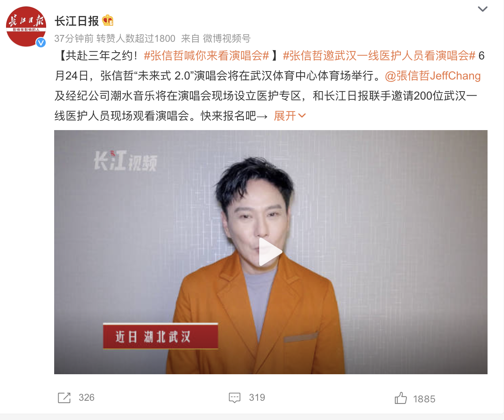504x420 pixels.
Task: Open the 微博视频号 source link
Action: click(227, 39)
